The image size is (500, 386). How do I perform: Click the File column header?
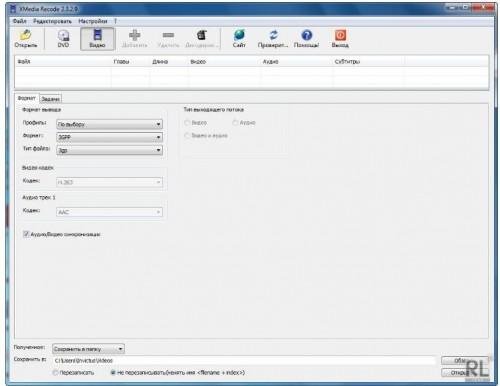click(63, 62)
